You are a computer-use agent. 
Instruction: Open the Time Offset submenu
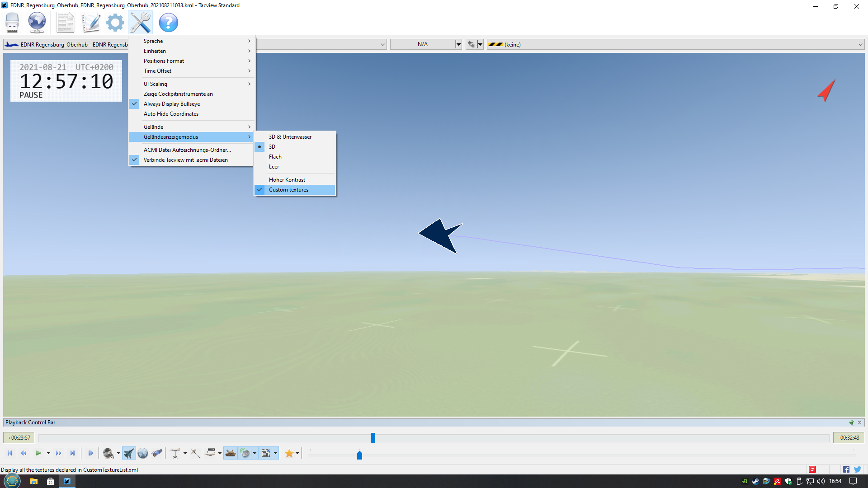[x=192, y=71]
